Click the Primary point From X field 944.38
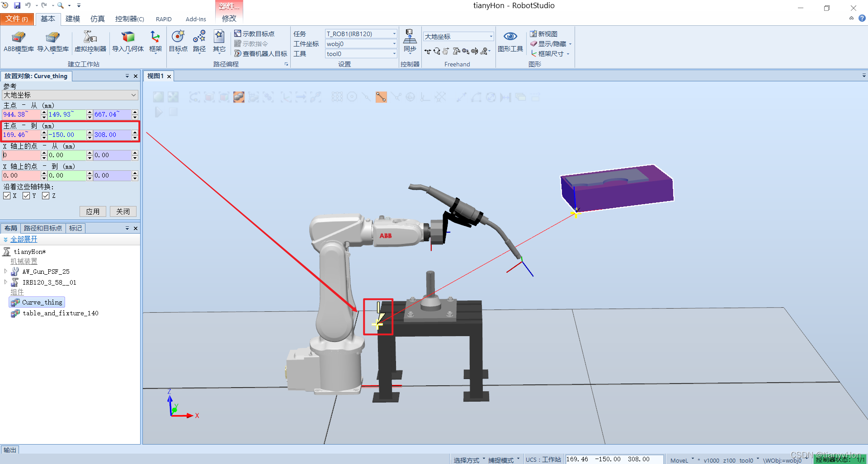Image resolution: width=868 pixels, height=464 pixels. [21, 114]
